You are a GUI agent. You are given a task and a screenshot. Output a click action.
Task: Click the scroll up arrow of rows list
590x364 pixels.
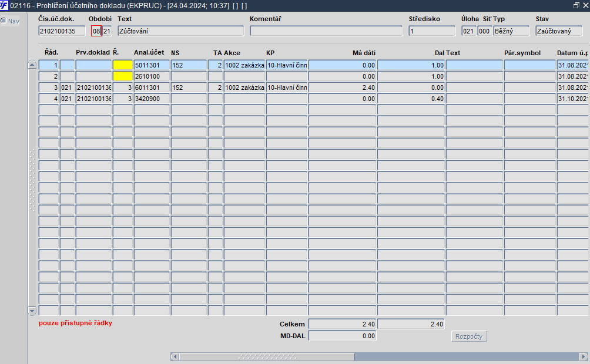[x=32, y=65]
